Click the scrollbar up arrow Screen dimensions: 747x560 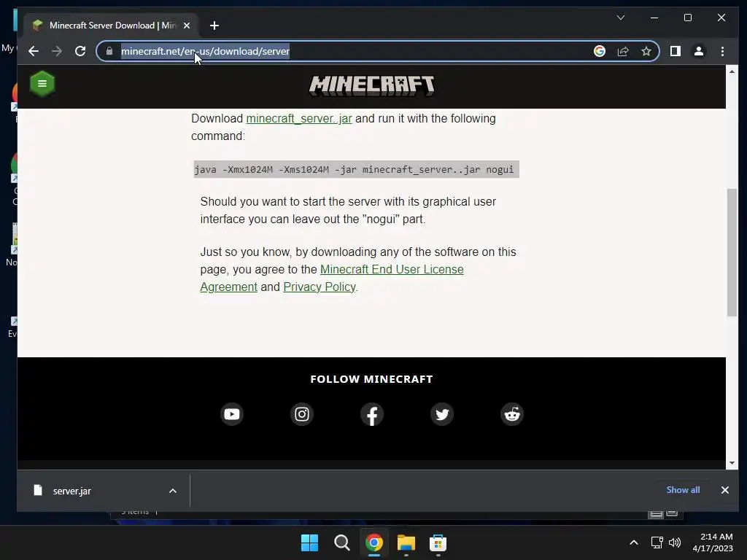tap(732, 71)
